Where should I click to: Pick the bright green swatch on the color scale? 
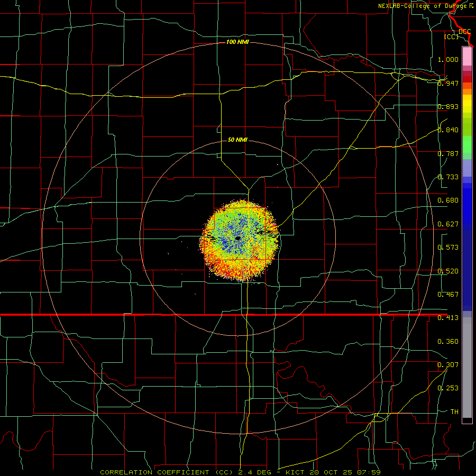coord(467,144)
